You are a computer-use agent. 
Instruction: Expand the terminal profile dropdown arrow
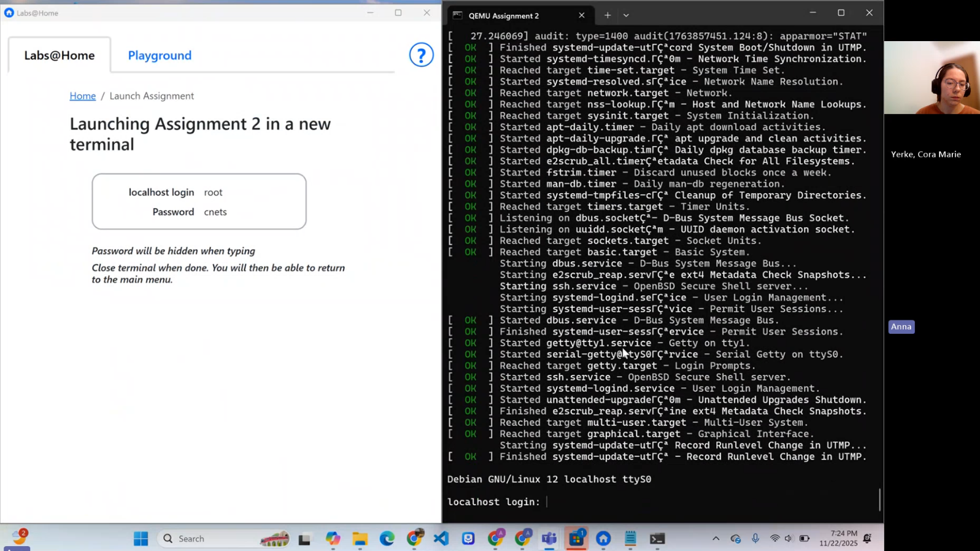tap(626, 15)
